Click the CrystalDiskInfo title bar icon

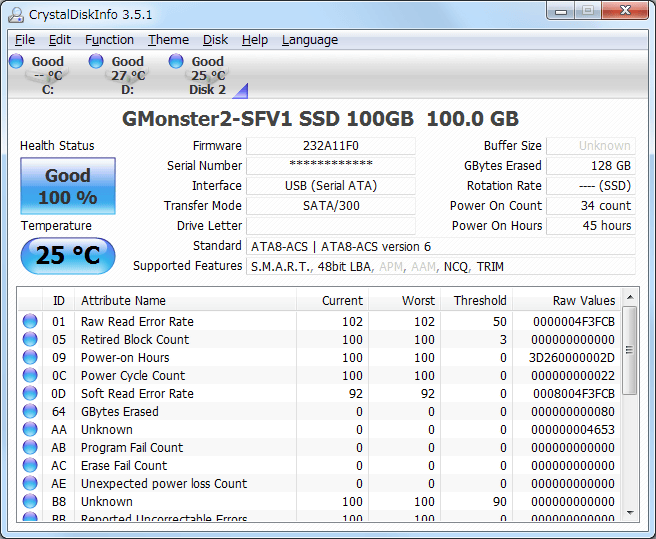(x=16, y=15)
